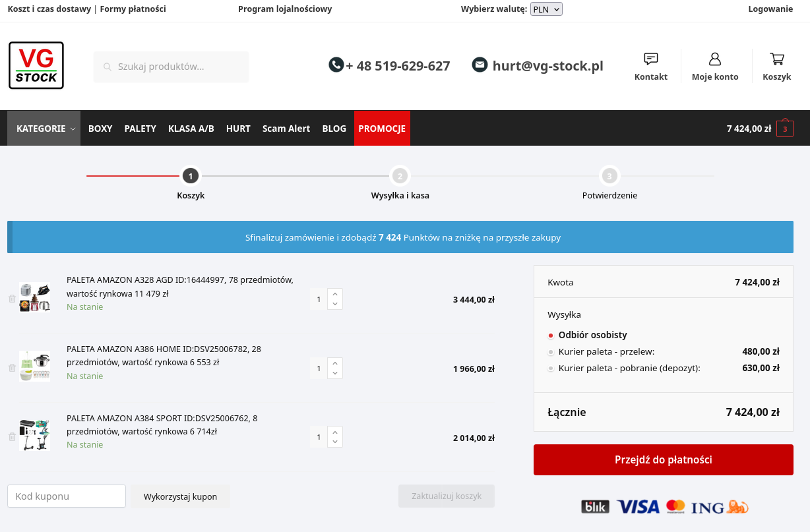
Task: Click the 3 444,00 zł item price
Action: pos(474,299)
